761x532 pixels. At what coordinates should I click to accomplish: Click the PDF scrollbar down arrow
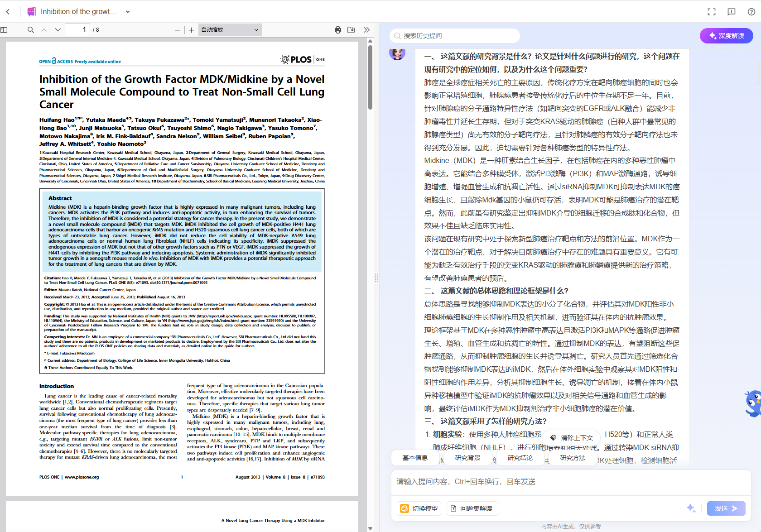point(370,528)
